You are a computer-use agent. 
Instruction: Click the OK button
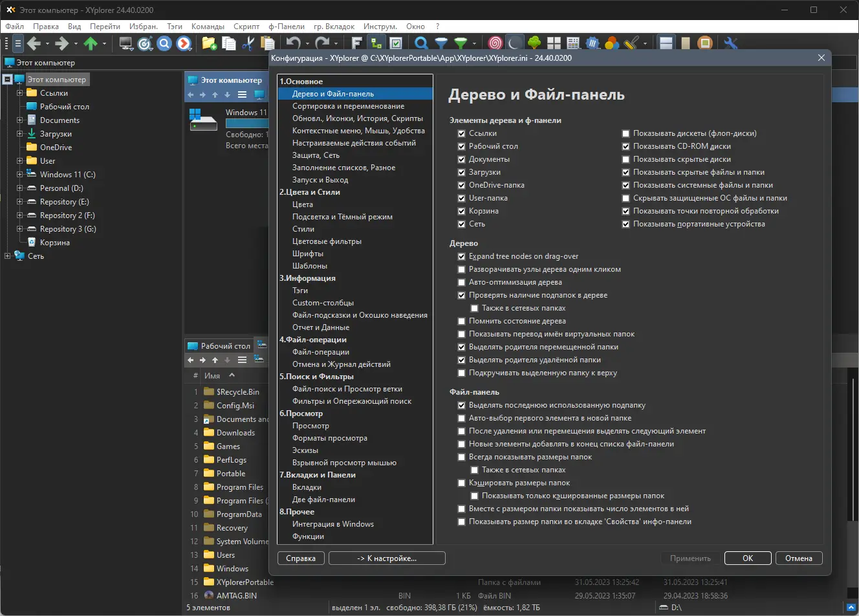[748, 558]
